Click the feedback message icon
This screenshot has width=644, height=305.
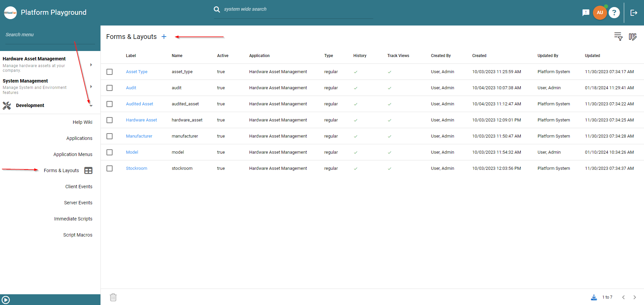tap(586, 13)
